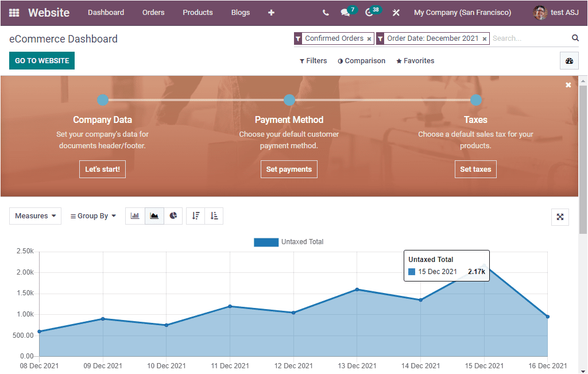Open the apps grid menu

pos(14,12)
